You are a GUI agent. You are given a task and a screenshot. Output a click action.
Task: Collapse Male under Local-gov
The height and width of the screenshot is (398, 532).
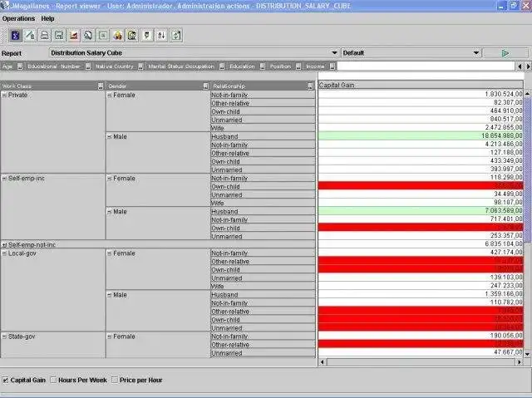[x=110, y=295]
